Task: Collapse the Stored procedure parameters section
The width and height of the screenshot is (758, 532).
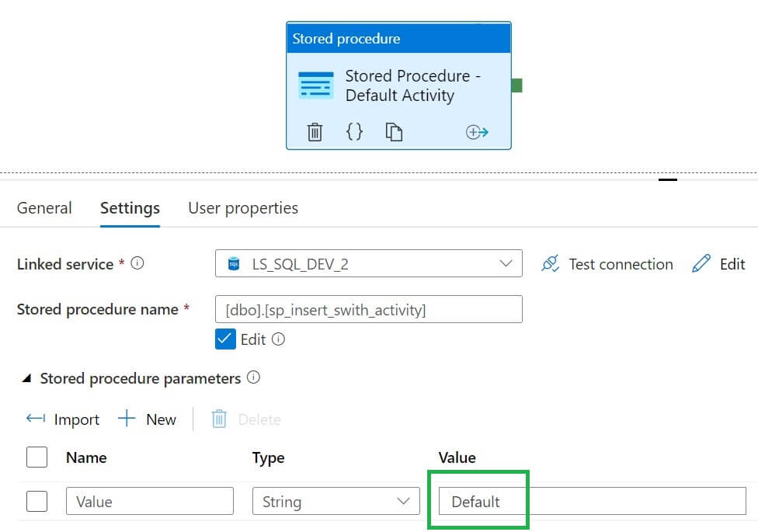Action: (x=26, y=379)
